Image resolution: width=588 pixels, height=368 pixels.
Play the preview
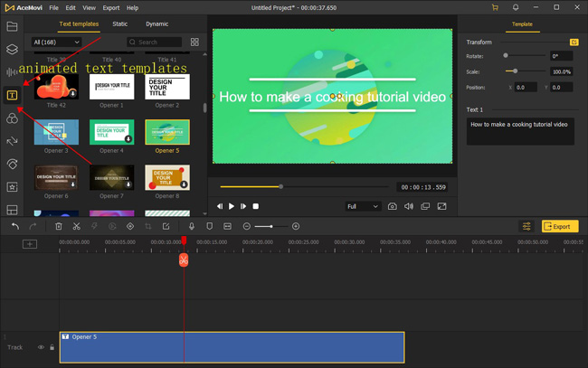point(232,206)
